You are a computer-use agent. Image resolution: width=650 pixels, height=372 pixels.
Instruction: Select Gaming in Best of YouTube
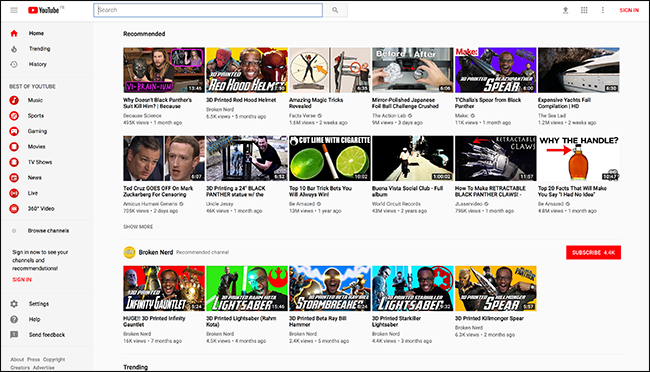[37, 131]
